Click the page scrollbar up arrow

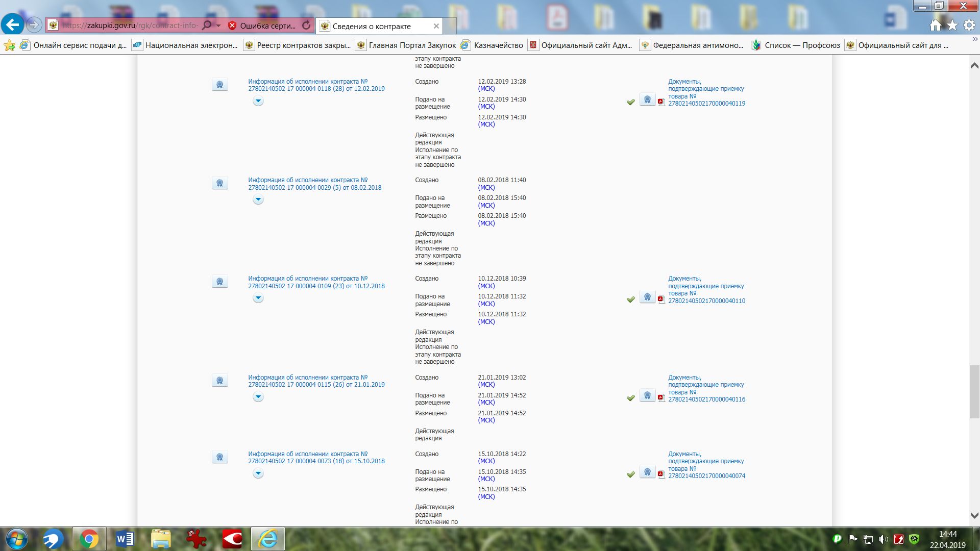974,65
